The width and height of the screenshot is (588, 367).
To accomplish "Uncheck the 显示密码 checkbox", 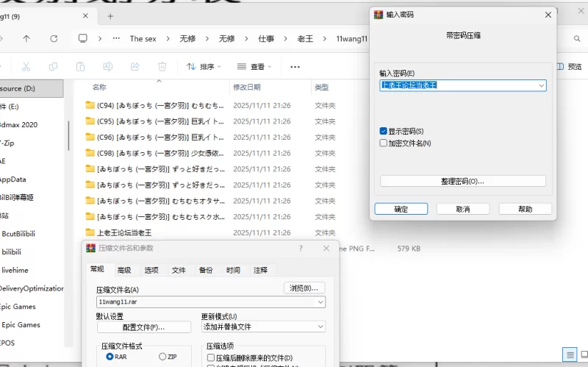I will click(x=384, y=131).
